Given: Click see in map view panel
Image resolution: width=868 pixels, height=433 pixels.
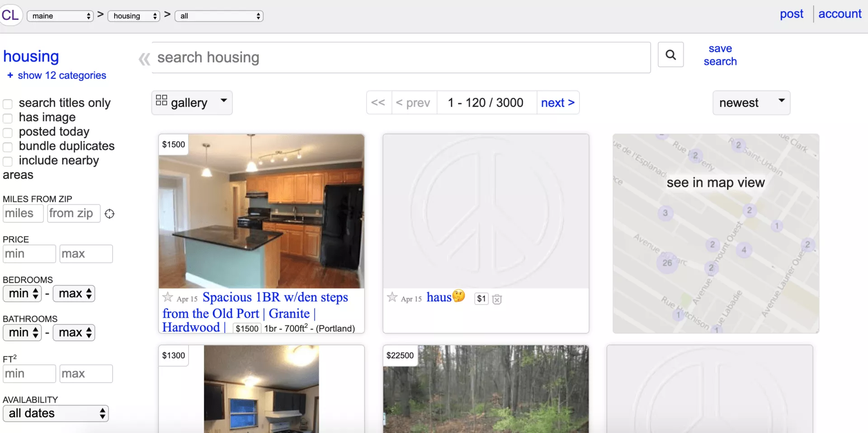Looking at the screenshot, I should tap(716, 233).
